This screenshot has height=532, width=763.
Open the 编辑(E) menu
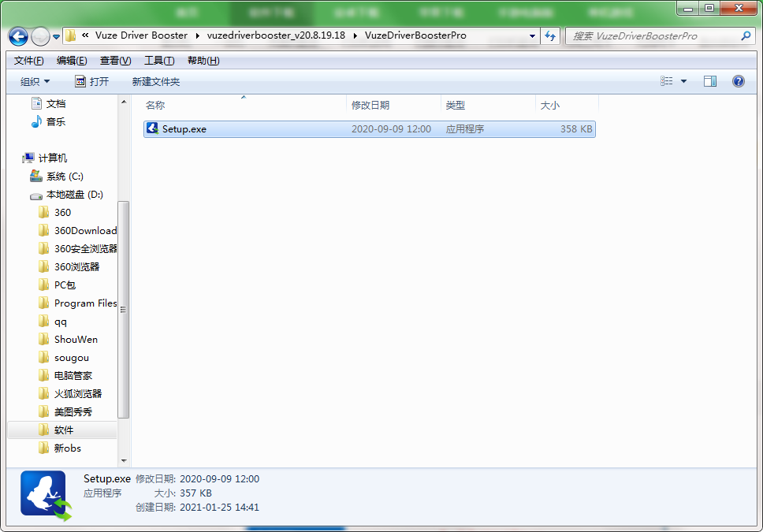tap(72, 61)
